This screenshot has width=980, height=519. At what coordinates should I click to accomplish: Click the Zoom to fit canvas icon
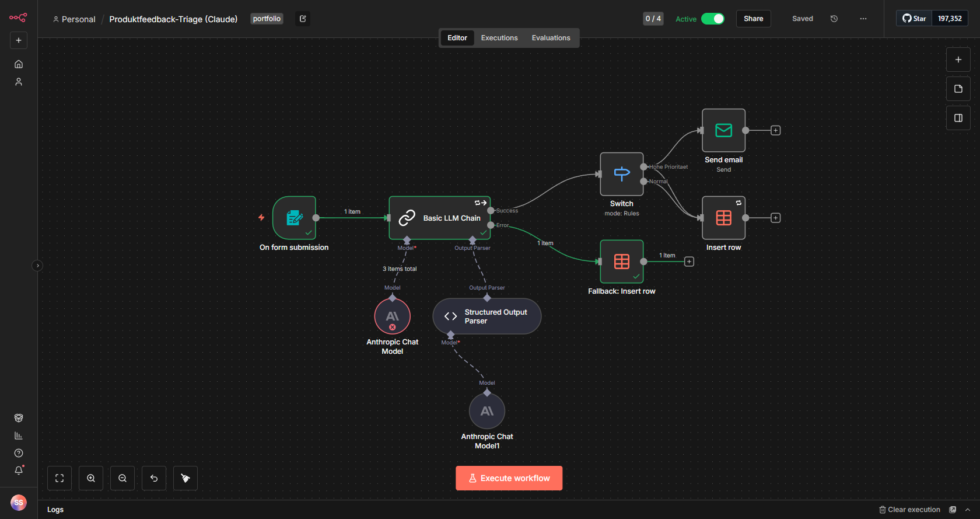pyautogui.click(x=60, y=478)
